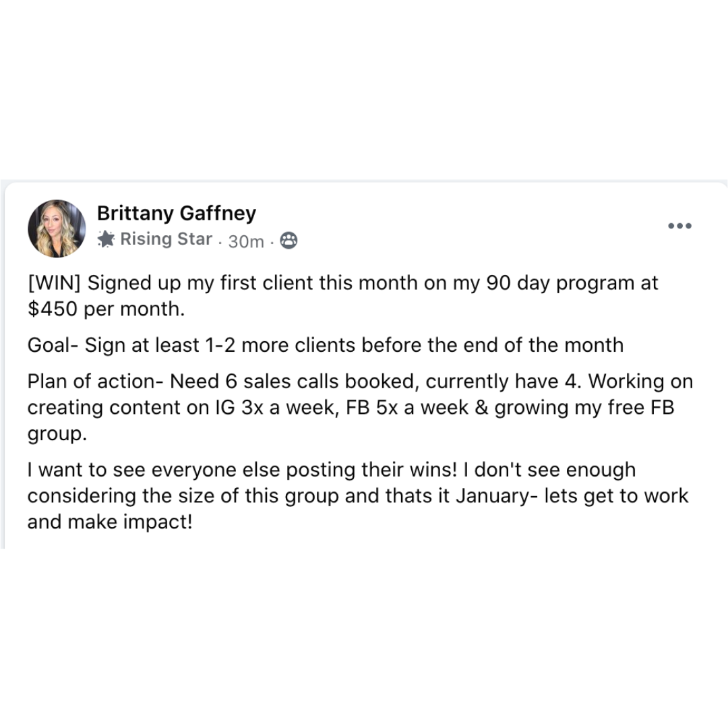The width and height of the screenshot is (728, 728).
Task: Click the [WIN] tag starting the post
Action: [55, 282]
